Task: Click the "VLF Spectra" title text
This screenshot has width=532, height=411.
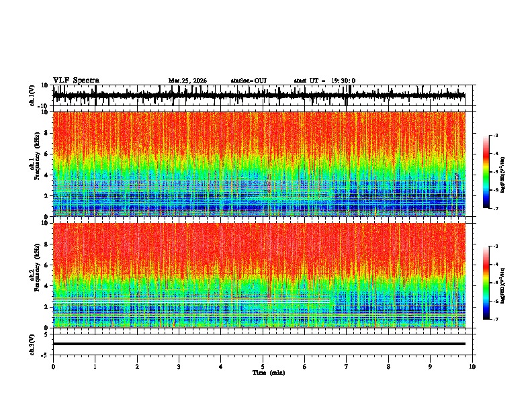Action: pyautogui.click(x=76, y=81)
